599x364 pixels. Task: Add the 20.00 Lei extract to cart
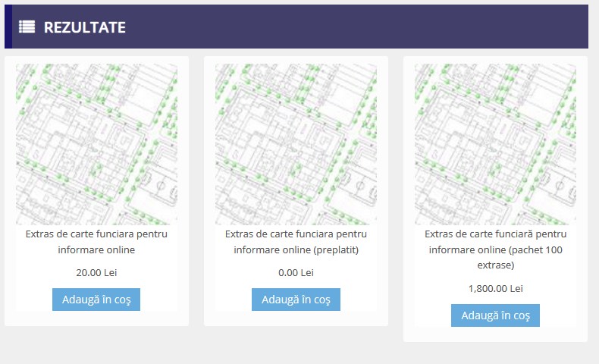[x=96, y=300]
